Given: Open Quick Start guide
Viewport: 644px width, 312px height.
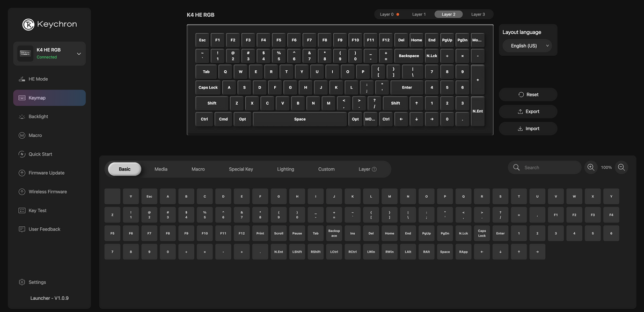Looking at the screenshot, I should pyautogui.click(x=49, y=154).
